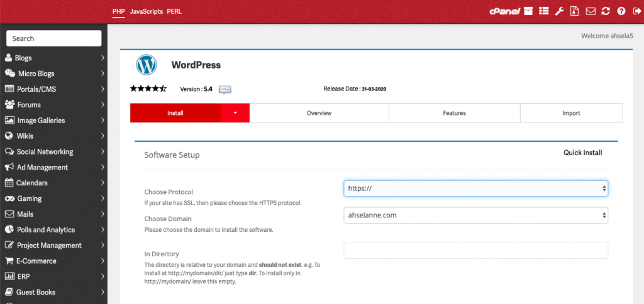Open the envelope email settings icon

[x=591, y=11]
